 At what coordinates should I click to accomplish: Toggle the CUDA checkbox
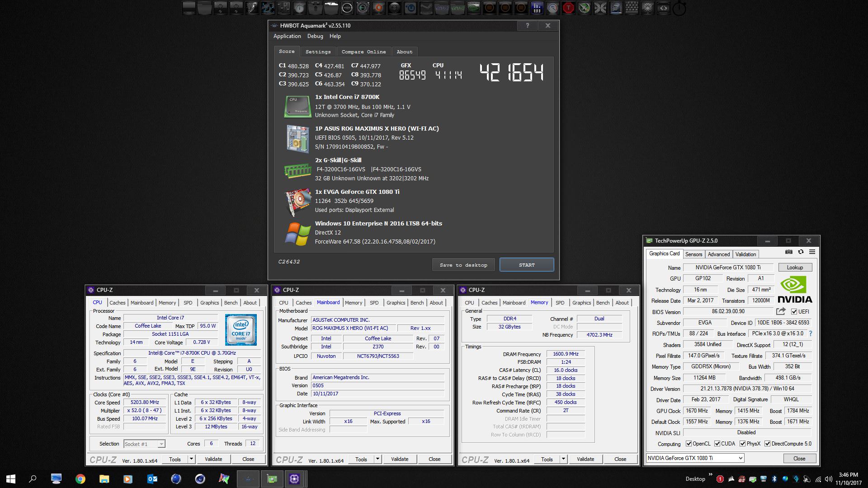pyautogui.click(x=717, y=444)
